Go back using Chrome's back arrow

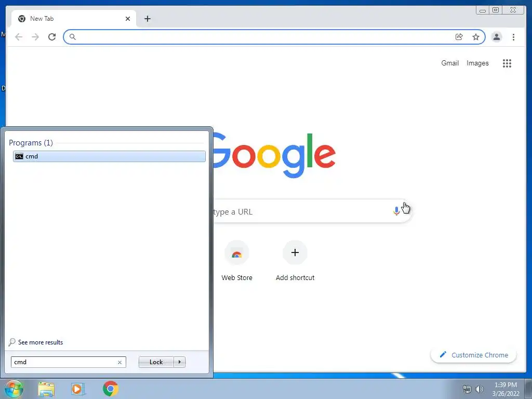pyautogui.click(x=19, y=37)
